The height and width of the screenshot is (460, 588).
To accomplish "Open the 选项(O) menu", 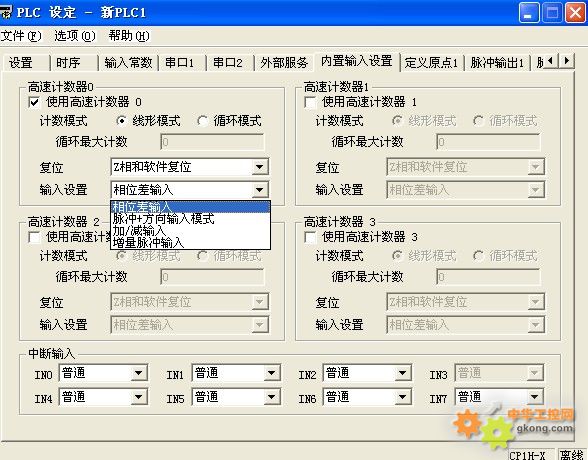I will (x=75, y=36).
